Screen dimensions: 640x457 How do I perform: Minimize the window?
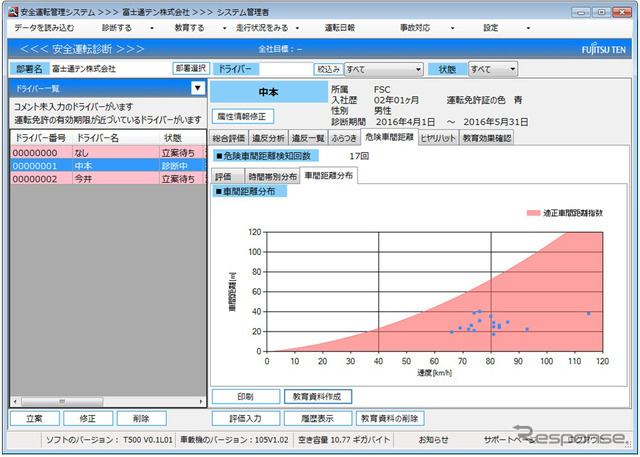[580, 12]
